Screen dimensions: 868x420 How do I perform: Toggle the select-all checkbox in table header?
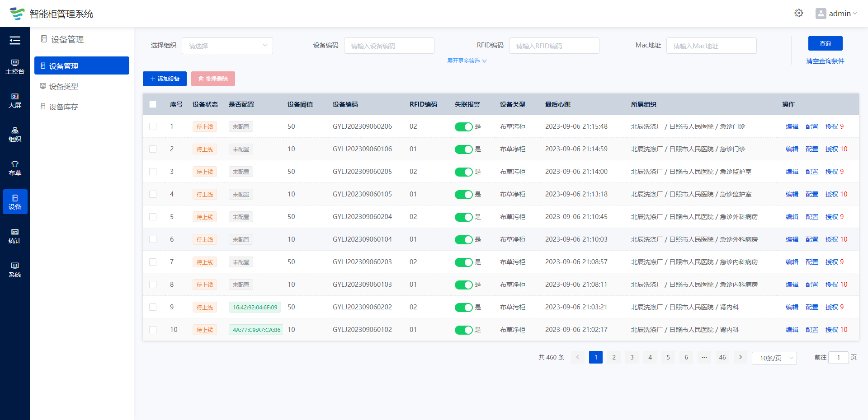153,104
